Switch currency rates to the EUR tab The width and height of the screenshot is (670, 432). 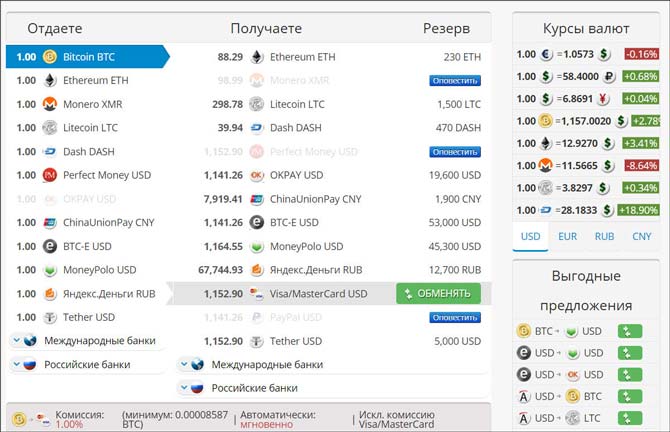pyautogui.click(x=567, y=236)
